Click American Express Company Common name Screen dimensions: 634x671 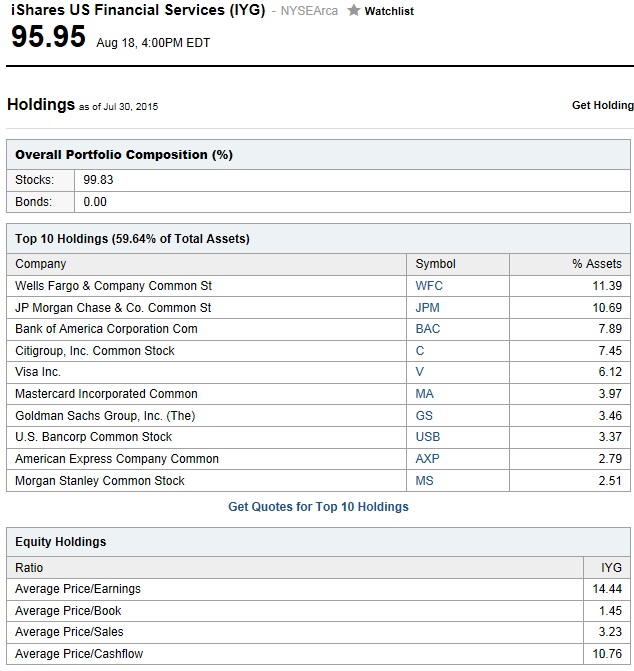click(x=117, y=459)
